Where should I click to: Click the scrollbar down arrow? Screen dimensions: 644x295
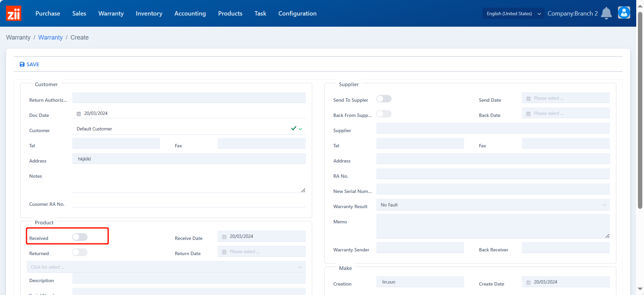[640, 289]
